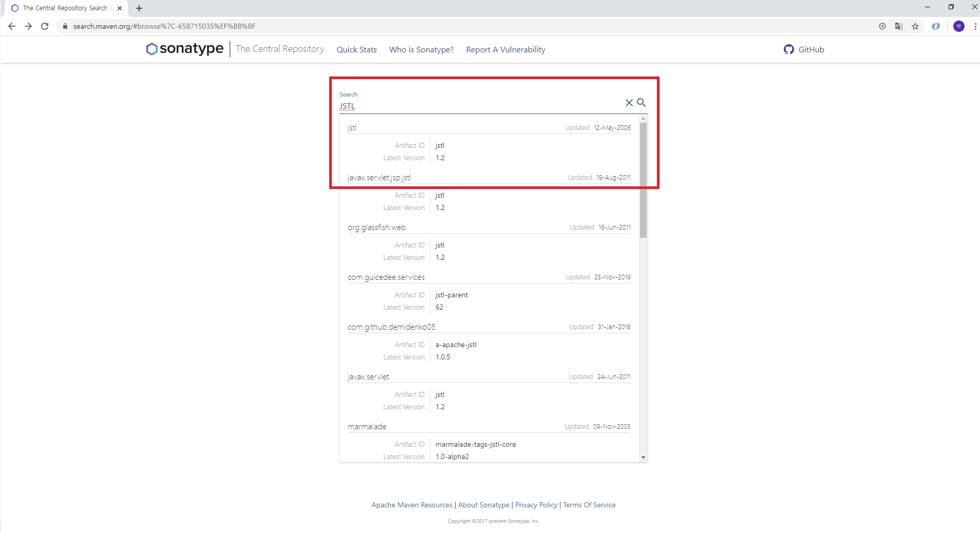Click the a-apache-jstl artifact ID
980x533 pixels.
pyautogui.click(x=456, y=345)
